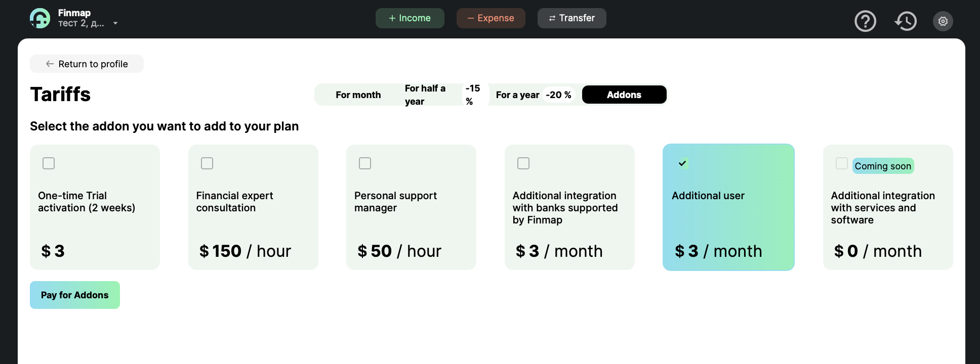This screenshot has width=980, height=364.
Task: Enable the Financial expert consultation checkbox
Action: (x=207, y=163)
